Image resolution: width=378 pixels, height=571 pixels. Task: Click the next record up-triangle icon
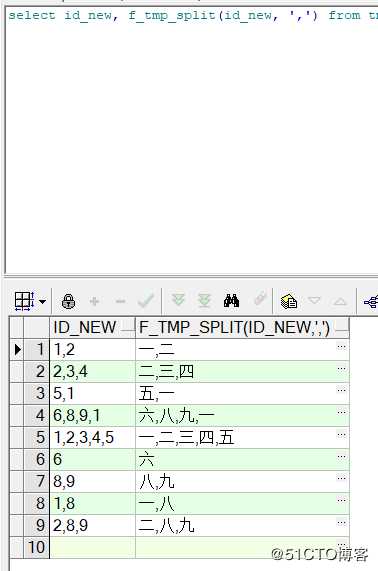[340, 302]
